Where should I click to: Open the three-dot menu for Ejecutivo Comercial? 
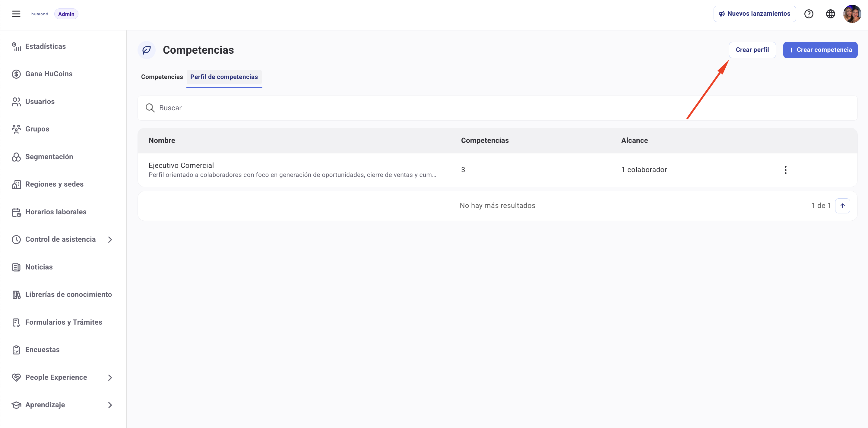coord(785,170)
